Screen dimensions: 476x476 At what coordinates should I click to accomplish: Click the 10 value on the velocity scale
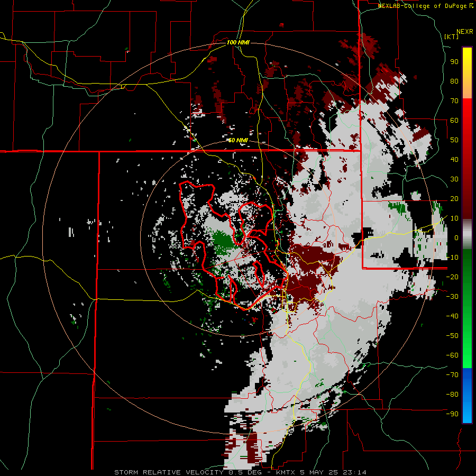tap(454, 218)
